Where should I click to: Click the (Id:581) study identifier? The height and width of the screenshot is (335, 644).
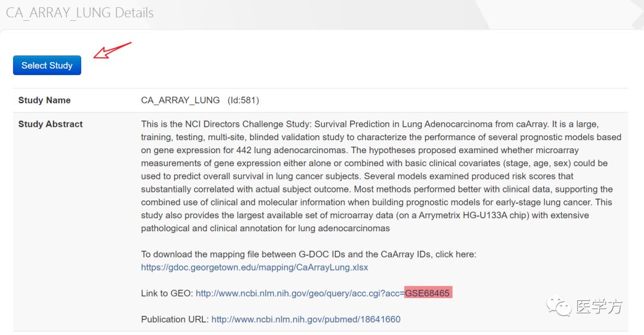coord(243,100)
